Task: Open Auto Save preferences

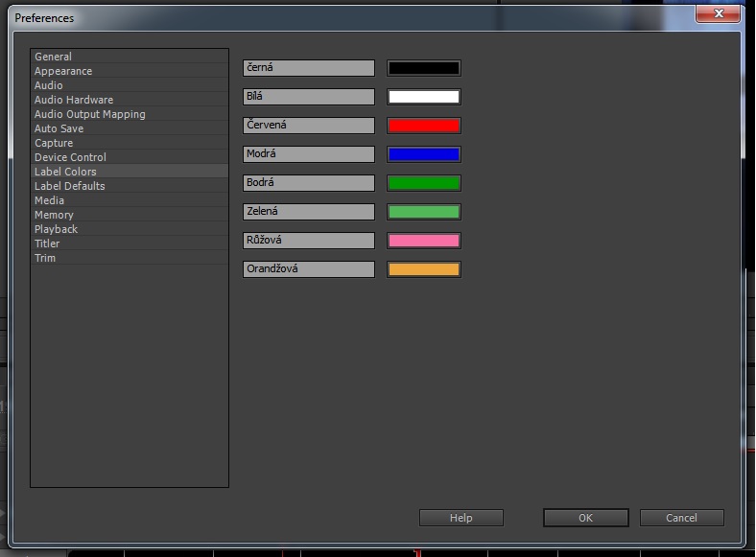Action: pos(130,128)
